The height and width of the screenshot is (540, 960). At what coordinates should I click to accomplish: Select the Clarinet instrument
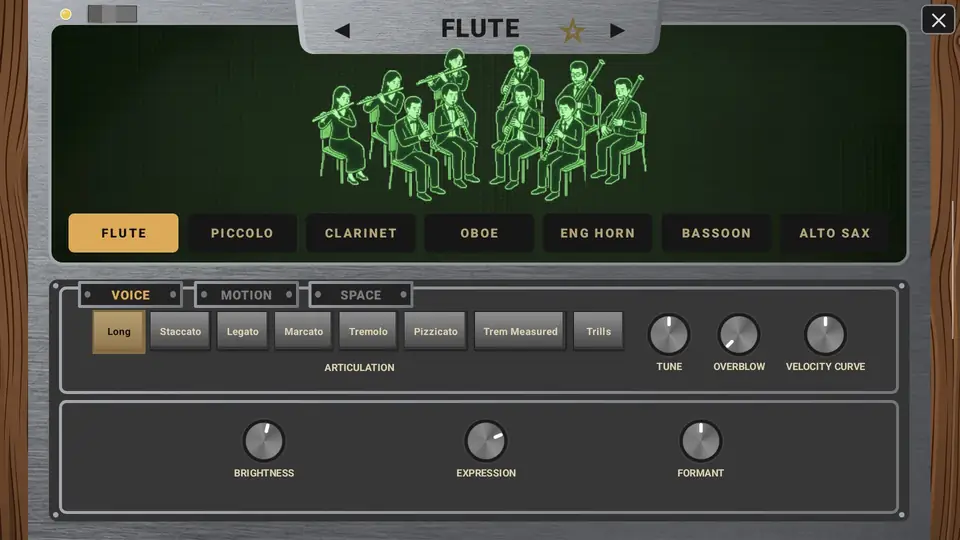(x=361, y=233)
